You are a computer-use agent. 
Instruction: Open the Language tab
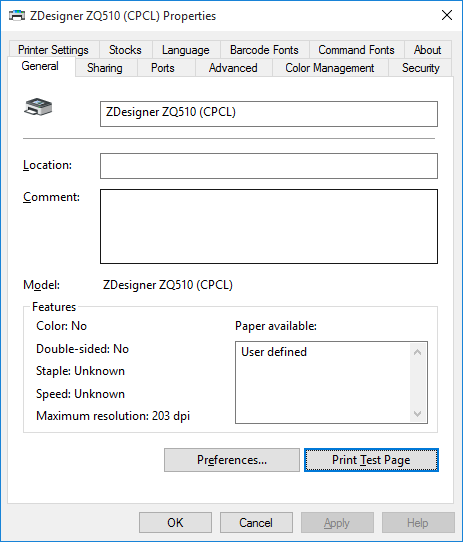click(186, 50)
